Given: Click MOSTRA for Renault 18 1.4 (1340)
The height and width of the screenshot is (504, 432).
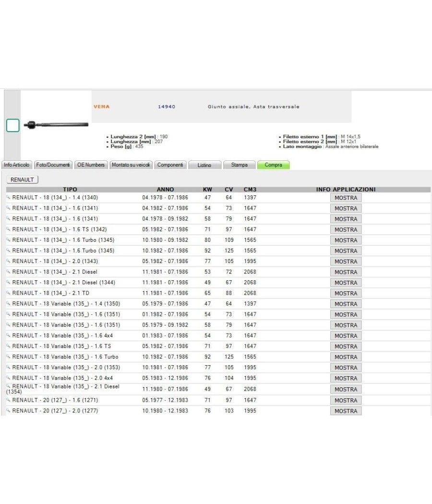Looking at the screenshot, I should click(x=346, y=198).
